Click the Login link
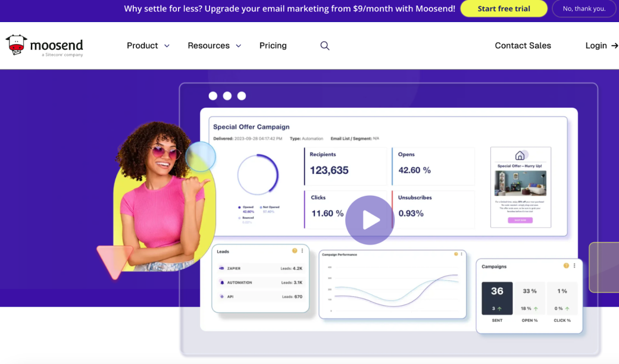 [x=596, y=46]
